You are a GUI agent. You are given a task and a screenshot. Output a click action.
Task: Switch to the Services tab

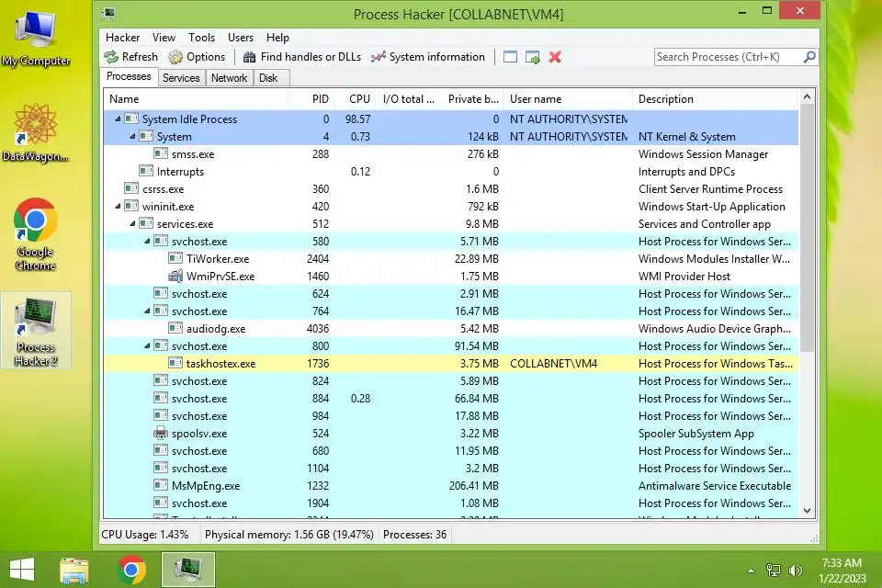click(181, 78)
